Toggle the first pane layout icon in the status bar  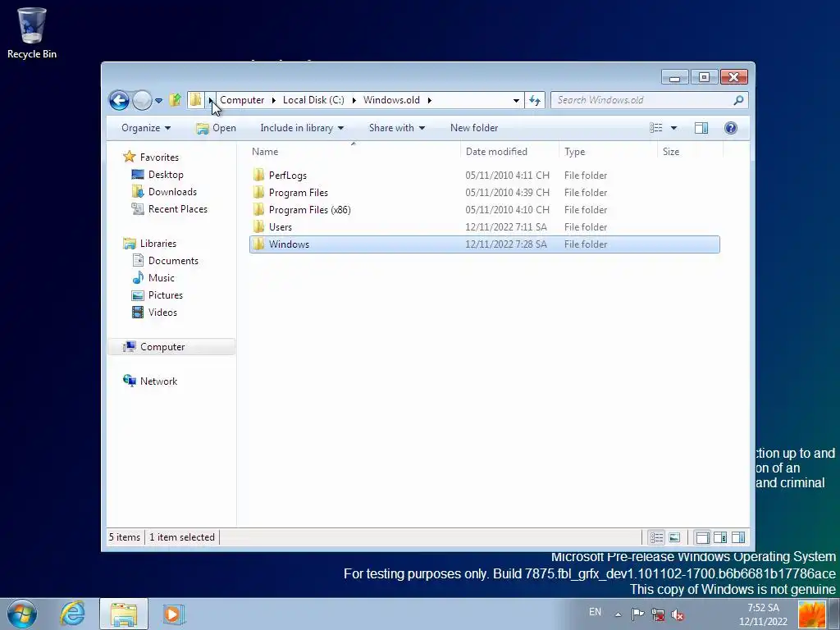[x=702, y=537]
